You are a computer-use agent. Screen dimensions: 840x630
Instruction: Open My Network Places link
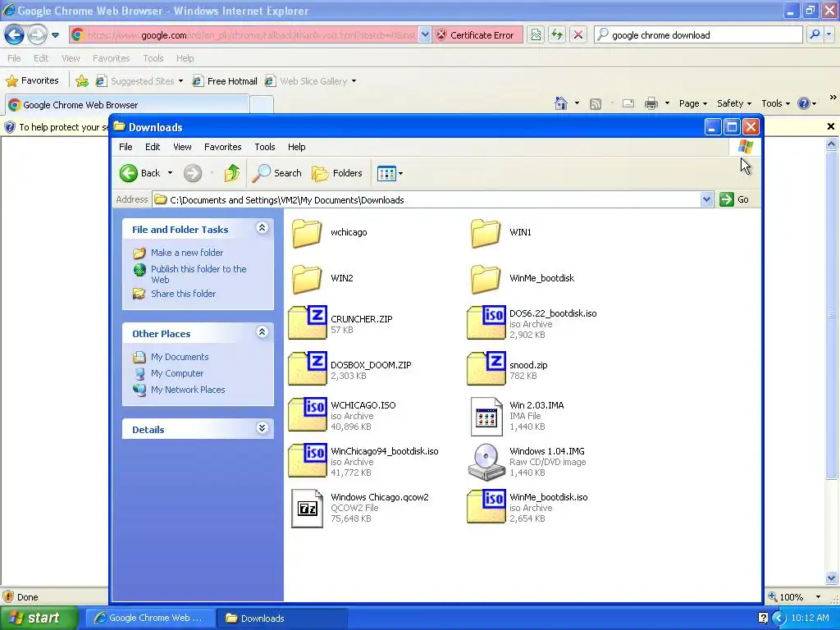(188, 390)
